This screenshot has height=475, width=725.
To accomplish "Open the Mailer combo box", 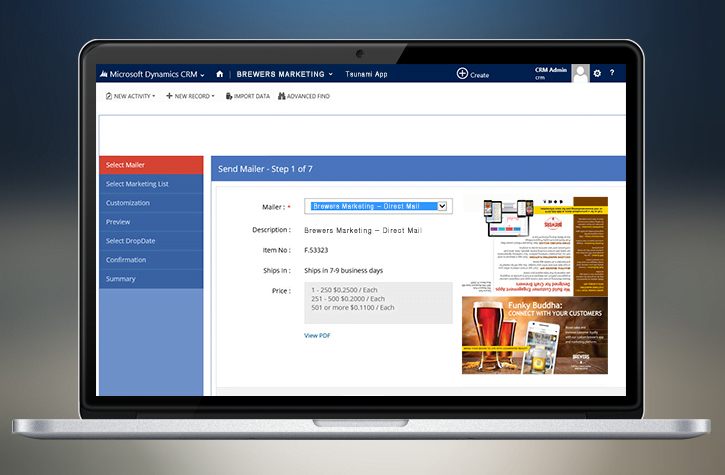I will click(378, 206).
